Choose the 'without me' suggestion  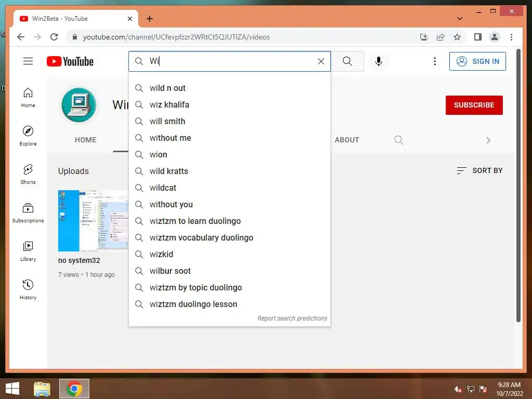coord(230,138)
